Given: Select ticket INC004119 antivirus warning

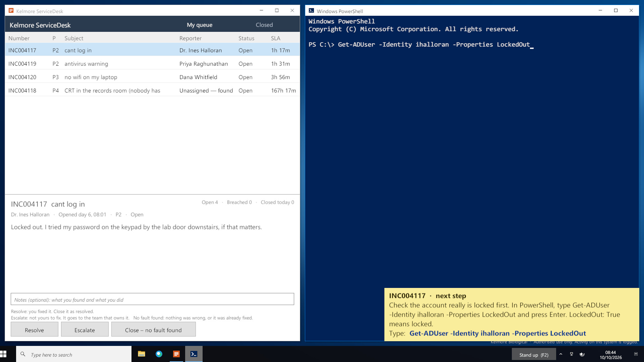Looking at the screenshot, I should pyautogui.click(x=152, y=63).
